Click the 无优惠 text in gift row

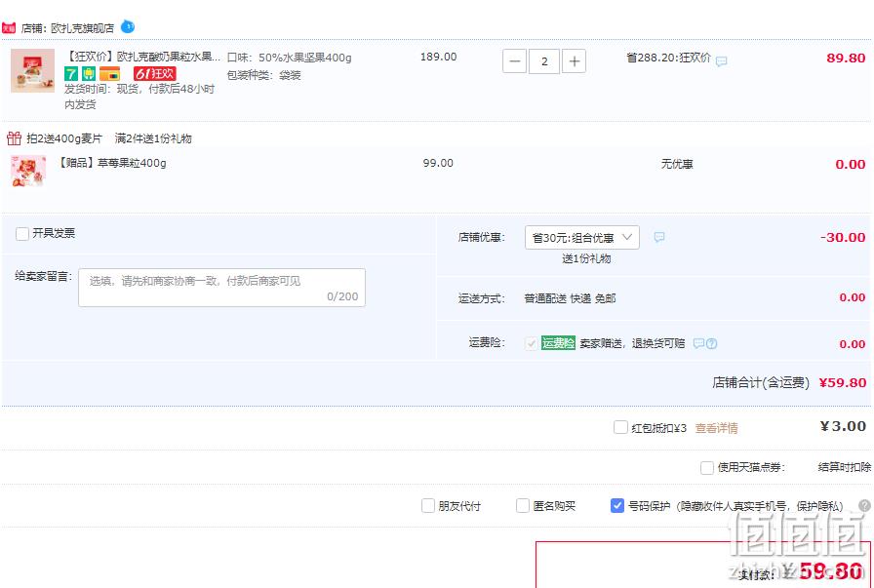677,164
